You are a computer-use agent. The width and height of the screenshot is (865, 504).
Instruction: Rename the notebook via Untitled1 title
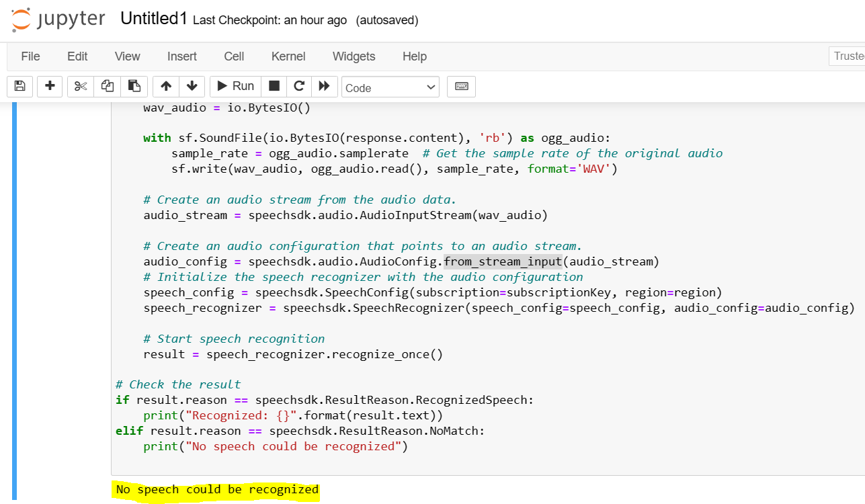tap(154, 19)
